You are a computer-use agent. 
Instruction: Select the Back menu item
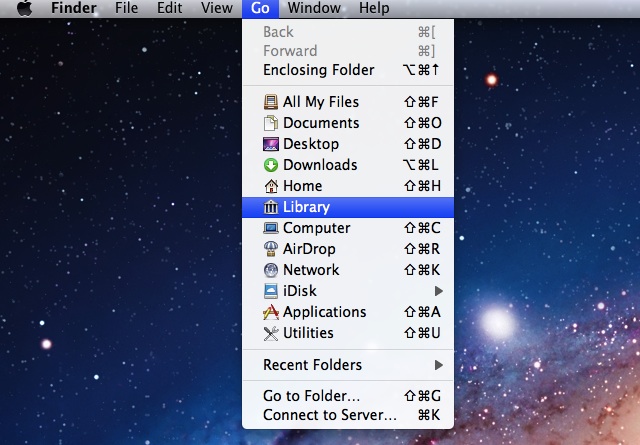348,32
